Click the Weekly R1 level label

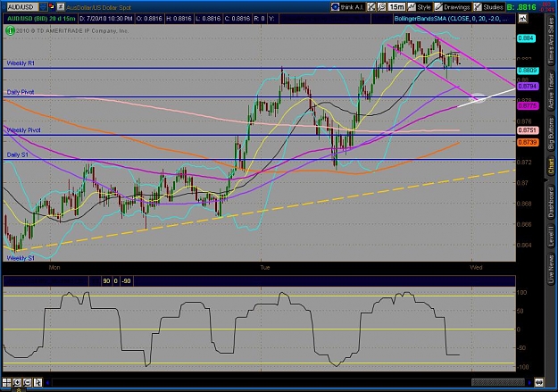pyautogui.click(x=21, y=63)
